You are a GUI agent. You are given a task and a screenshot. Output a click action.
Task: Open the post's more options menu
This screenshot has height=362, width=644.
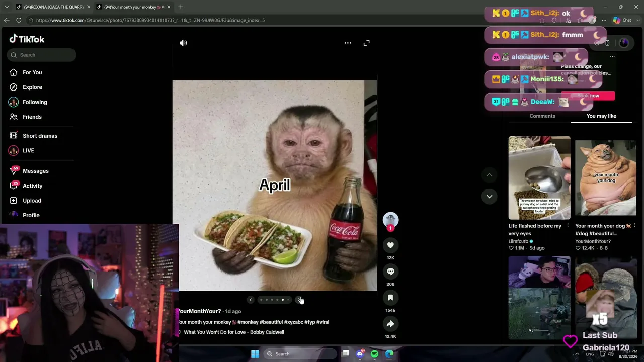[x=348, y=43]
